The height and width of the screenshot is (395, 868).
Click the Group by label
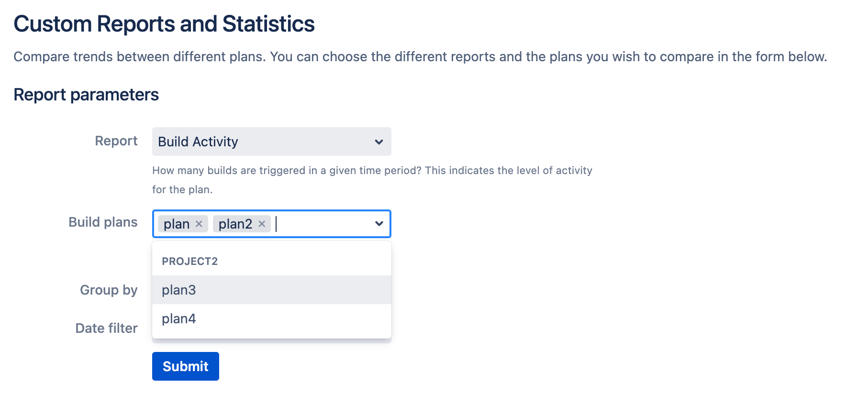pos(109,290)
